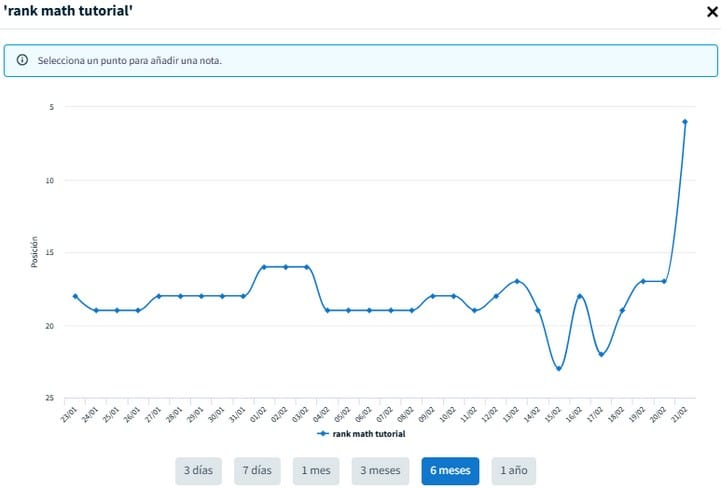Click the legend diamond marker icon

(x=322, y=434)
